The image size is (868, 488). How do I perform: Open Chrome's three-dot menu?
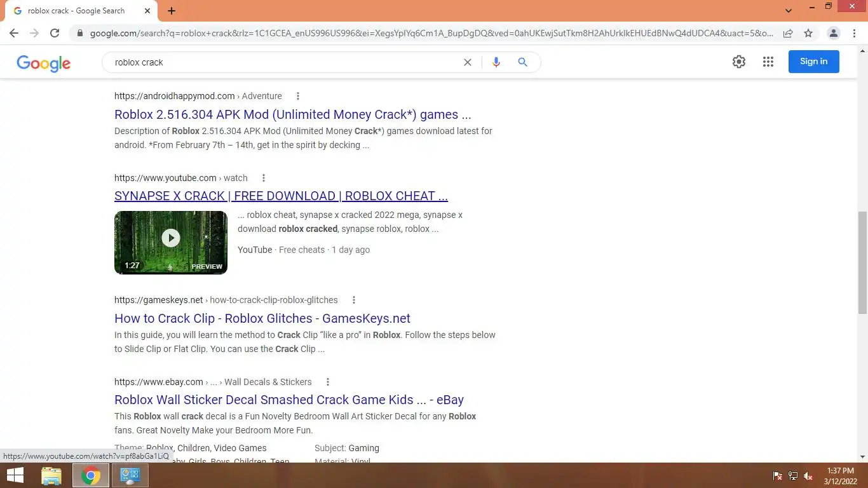click(854, 33)
